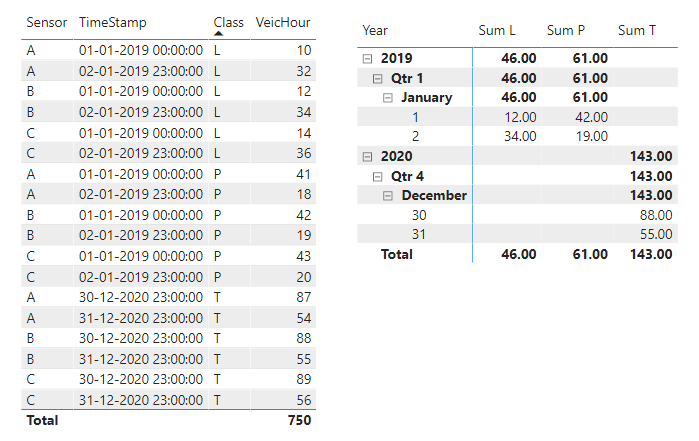
Task: Click the left table Total label
Action: coord(42,420)
